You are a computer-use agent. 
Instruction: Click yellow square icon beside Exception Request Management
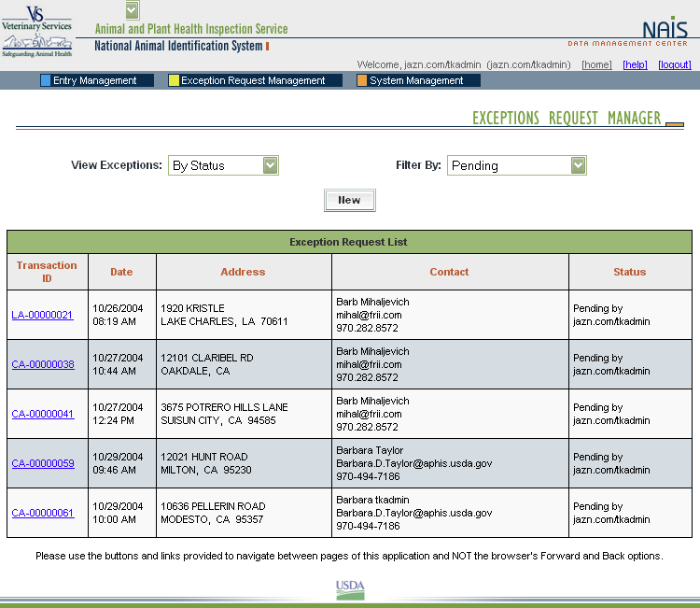click(x=174, y=80)
